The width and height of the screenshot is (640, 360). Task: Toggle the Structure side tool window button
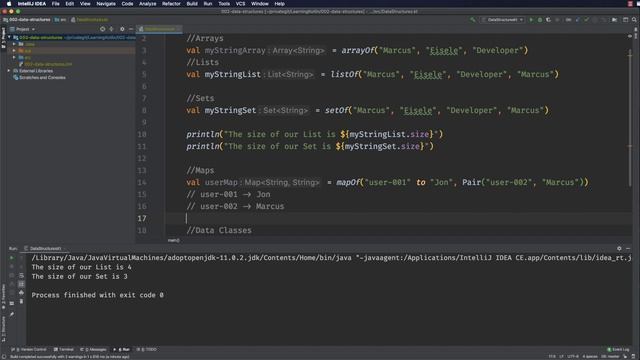tap(3, 329)
